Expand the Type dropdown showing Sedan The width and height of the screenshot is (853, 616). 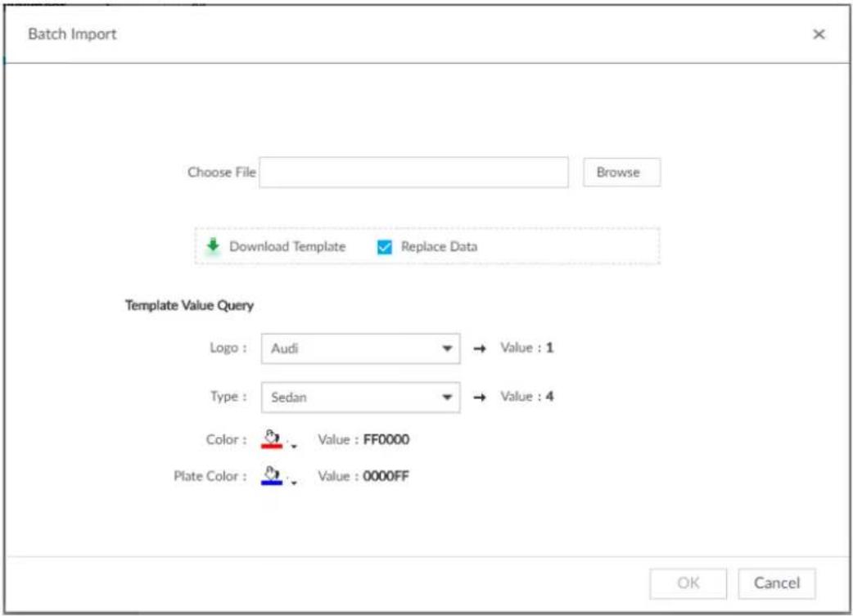361,398
